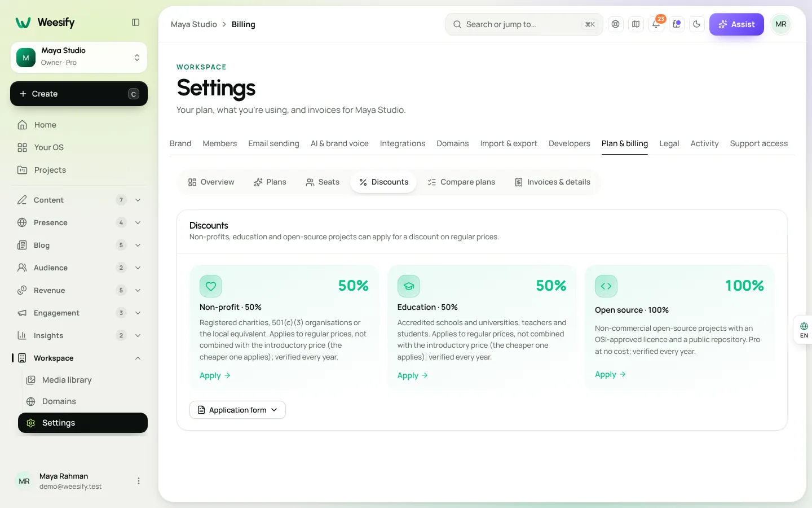
Task: Click the MR avatar in the top bar
Action: point(781,24)
